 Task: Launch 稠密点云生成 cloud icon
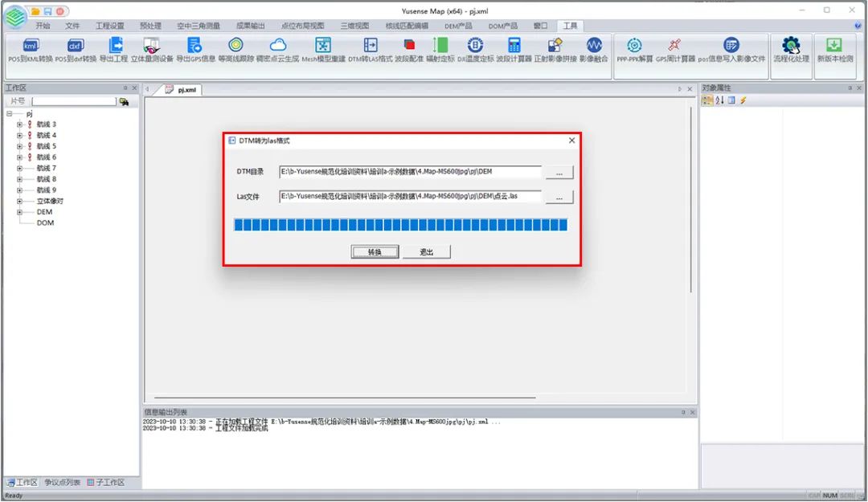pos(277,48)
